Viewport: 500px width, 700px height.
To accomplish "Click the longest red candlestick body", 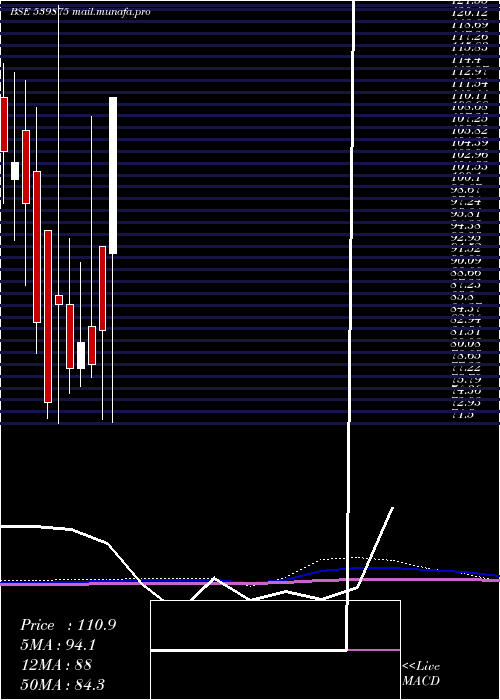I will pos(48,317).
